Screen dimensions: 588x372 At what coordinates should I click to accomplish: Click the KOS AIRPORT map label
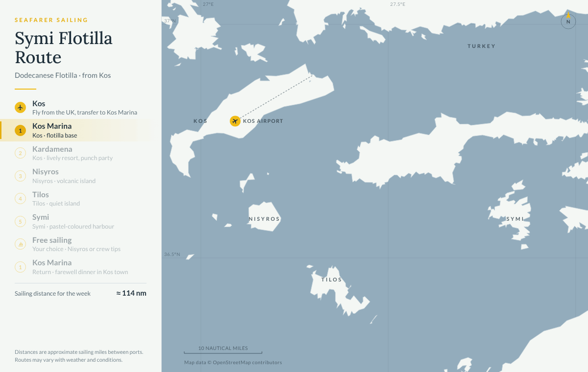(263, 121)
